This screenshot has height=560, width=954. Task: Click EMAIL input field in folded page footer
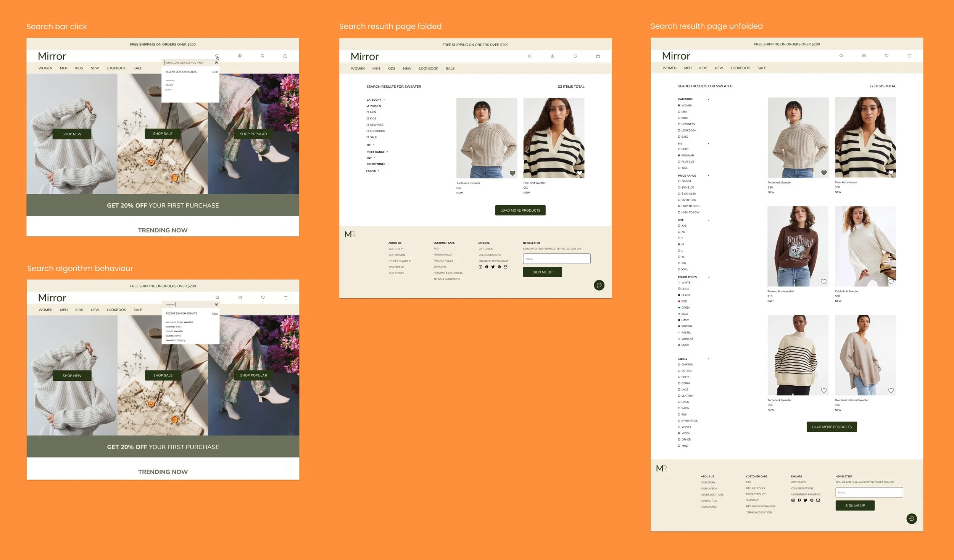(556, 259)
